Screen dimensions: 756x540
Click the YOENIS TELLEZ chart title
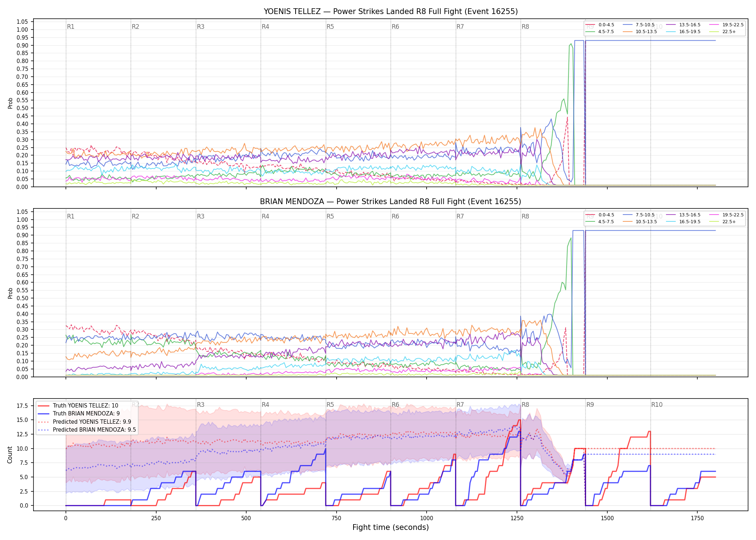click(391, 12)
